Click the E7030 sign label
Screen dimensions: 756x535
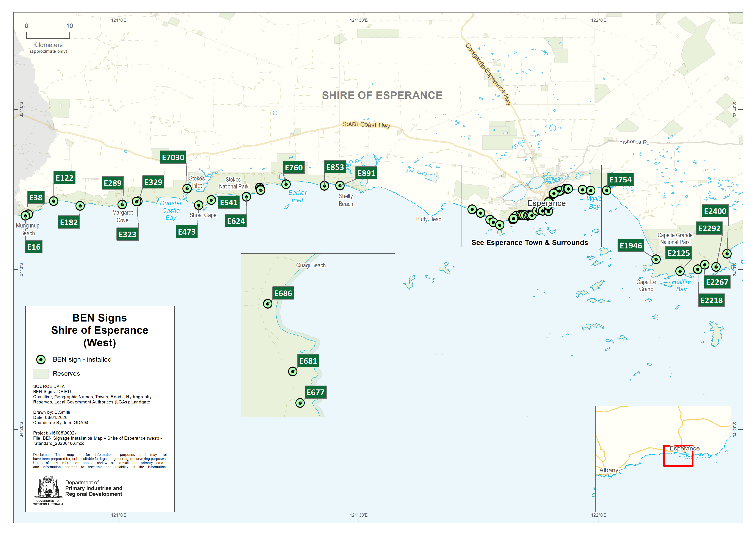173,157
